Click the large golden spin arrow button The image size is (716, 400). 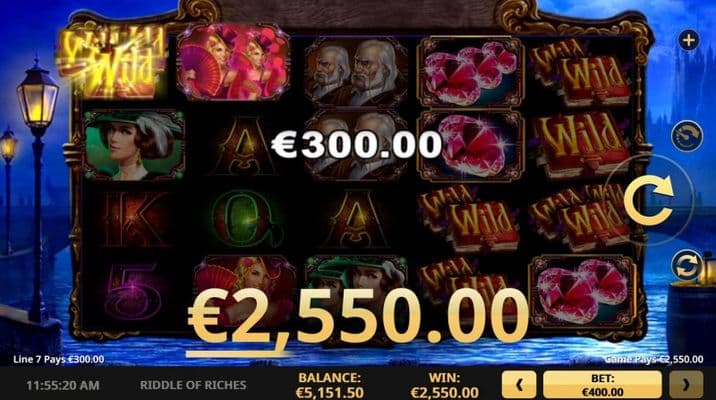[649, 200]
